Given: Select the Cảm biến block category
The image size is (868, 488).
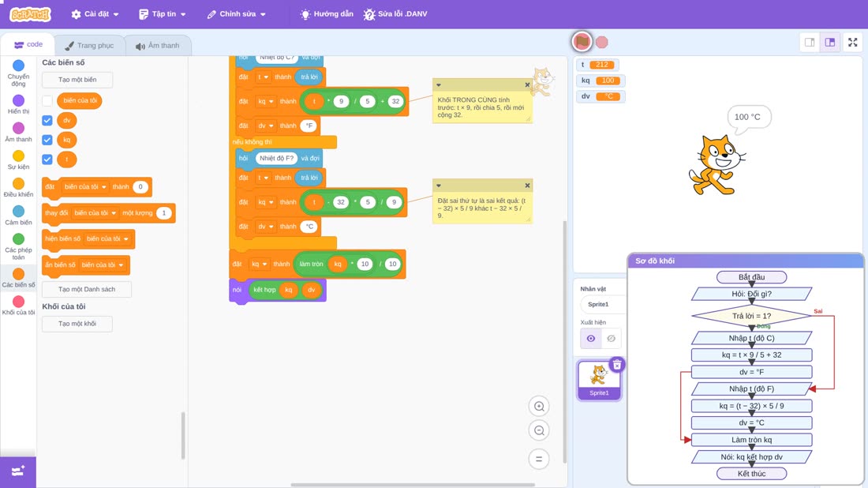Looking at the screenshot, I should (18, 215).
